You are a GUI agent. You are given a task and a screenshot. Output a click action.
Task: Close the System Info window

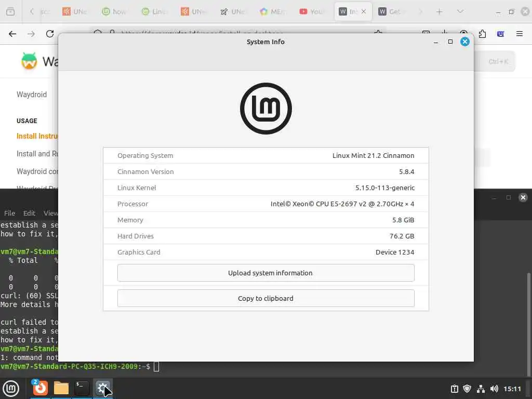click(465, 42)
